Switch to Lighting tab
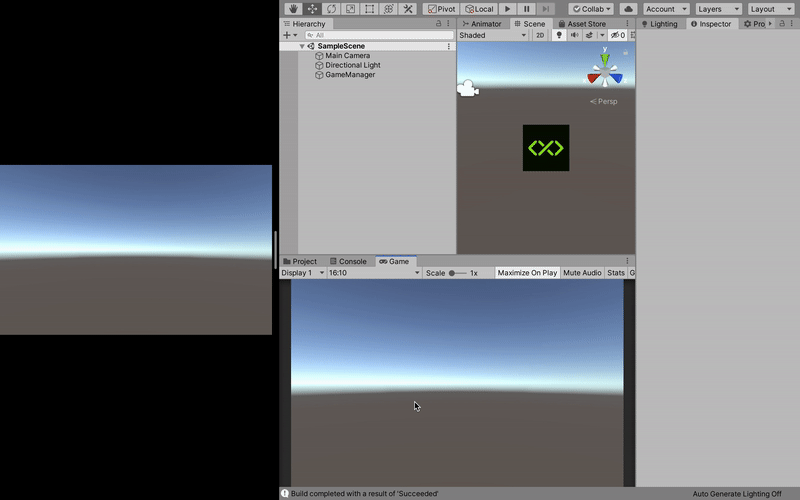Viewport: 800px width, 500px height. [659, 23]
